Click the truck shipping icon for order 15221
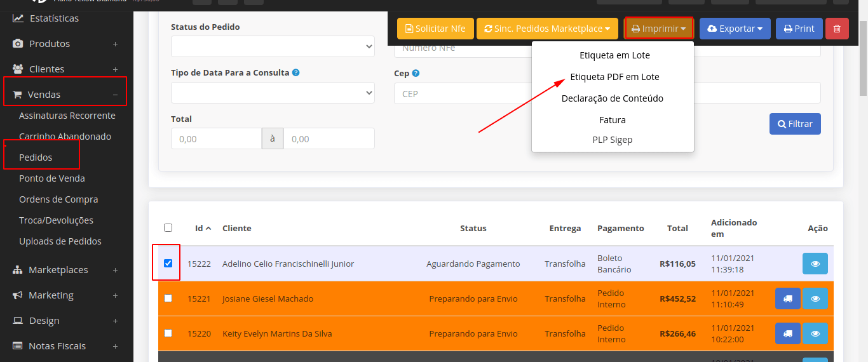Image resolution: width=868 pixels, height=362 pixels. point(787,298)
